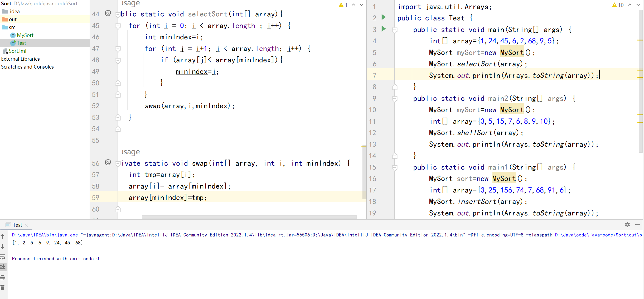The image size is (644, 299).
Task: Open MySort class in project tree
Action: (x=25, y=35)
